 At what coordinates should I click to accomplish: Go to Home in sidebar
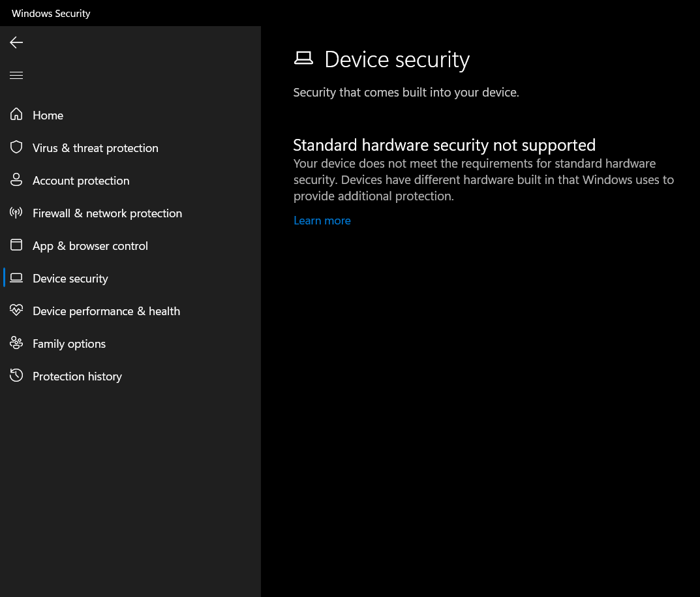pos(48,115)
